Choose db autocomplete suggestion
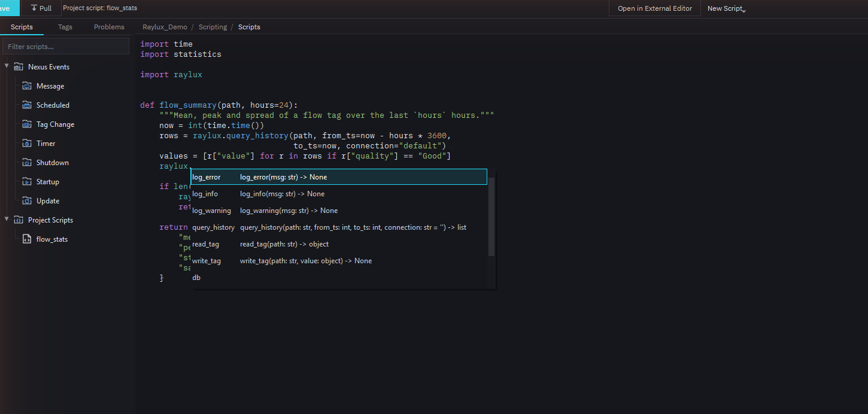Image resolution: width=868 pixels, height=414 pixels. (x=339, y=278)
